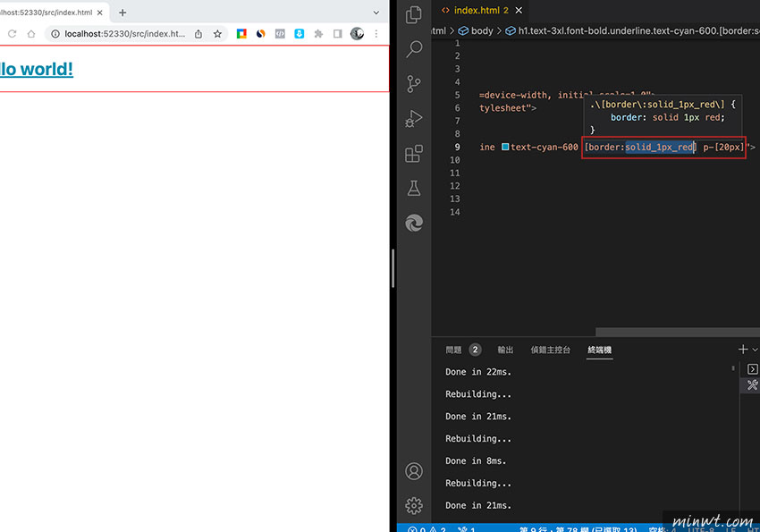Switch to the 偵錯主控台 panel tab
This screenshot has height=532, width=760.
(551, 350)
